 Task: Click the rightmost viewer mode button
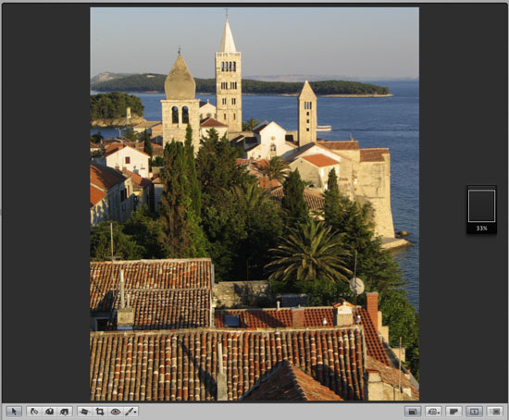[495, 412]
